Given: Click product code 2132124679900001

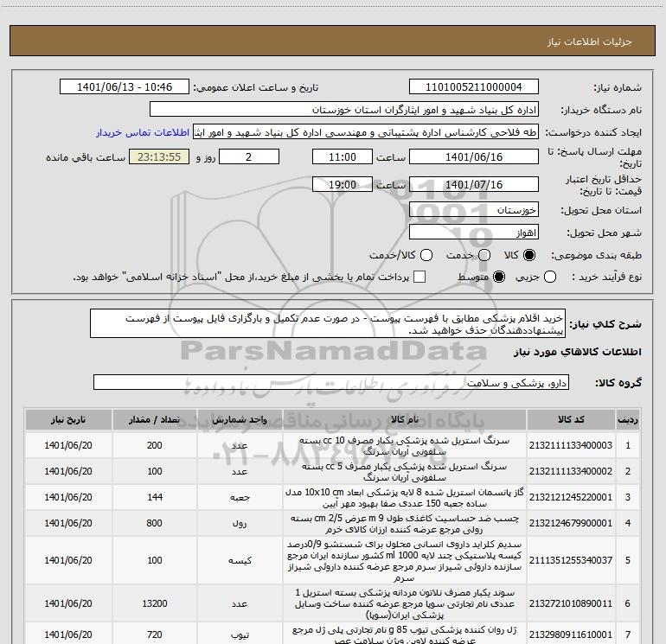Looking at the screenshot, I should coord(571,523).
